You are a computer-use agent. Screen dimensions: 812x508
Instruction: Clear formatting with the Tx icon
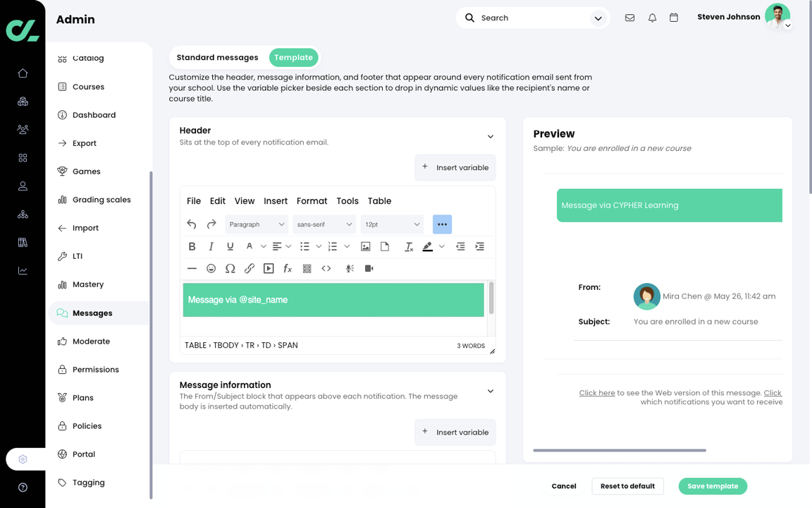point(409,247)
